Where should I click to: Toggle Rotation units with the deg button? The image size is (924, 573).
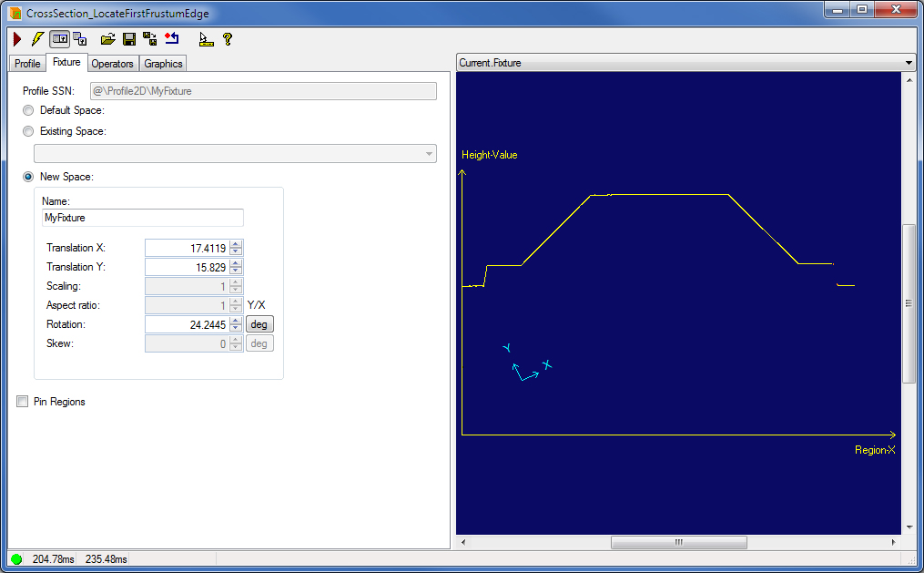[x=259, y=323]
